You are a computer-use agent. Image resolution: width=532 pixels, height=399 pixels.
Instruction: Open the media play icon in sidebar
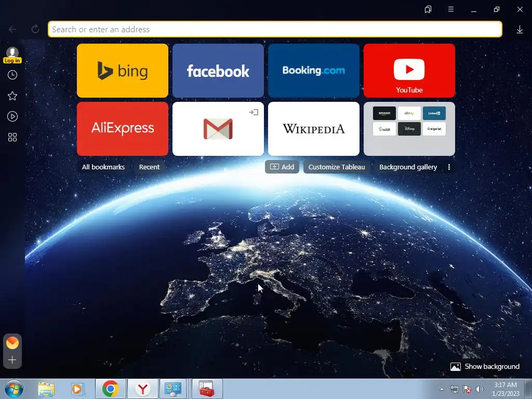coord(12,116)
